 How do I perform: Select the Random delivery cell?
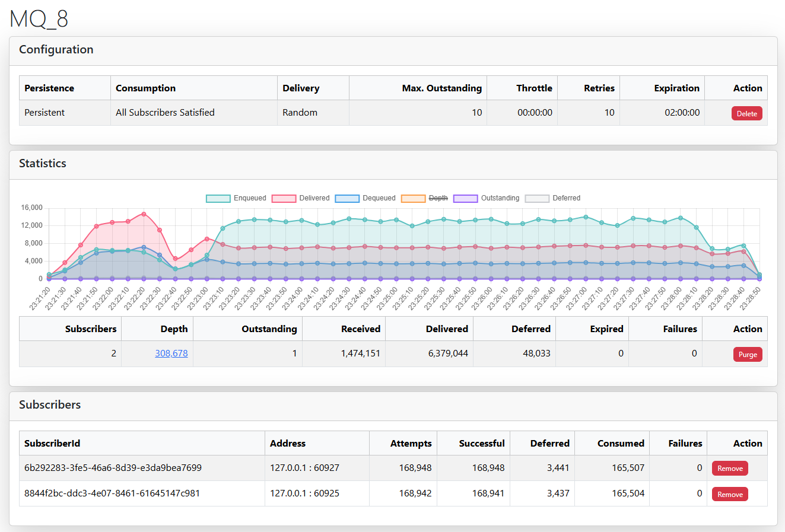coord(313,113)
